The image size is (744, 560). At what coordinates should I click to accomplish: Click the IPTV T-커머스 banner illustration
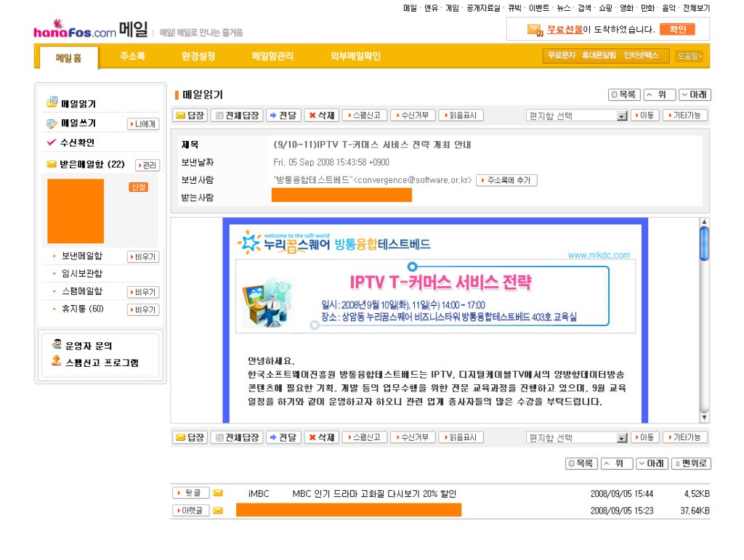(267, 303)
